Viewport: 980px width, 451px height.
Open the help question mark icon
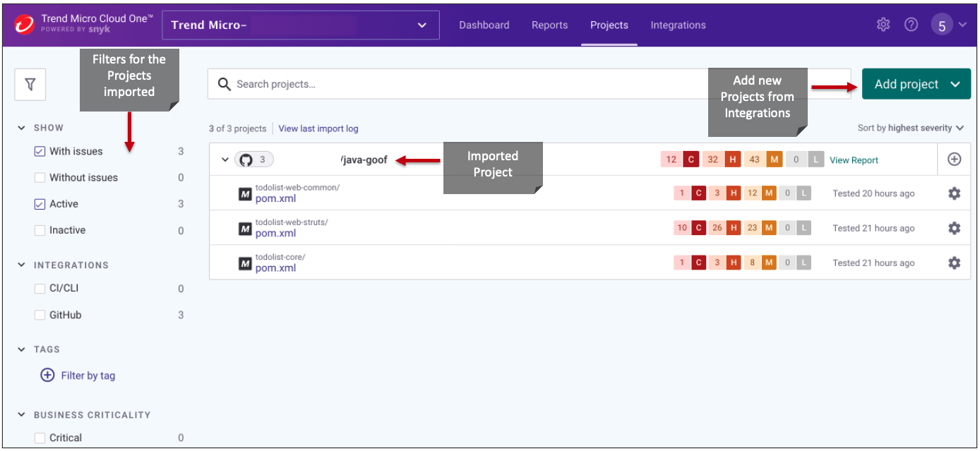pos(912,25)
